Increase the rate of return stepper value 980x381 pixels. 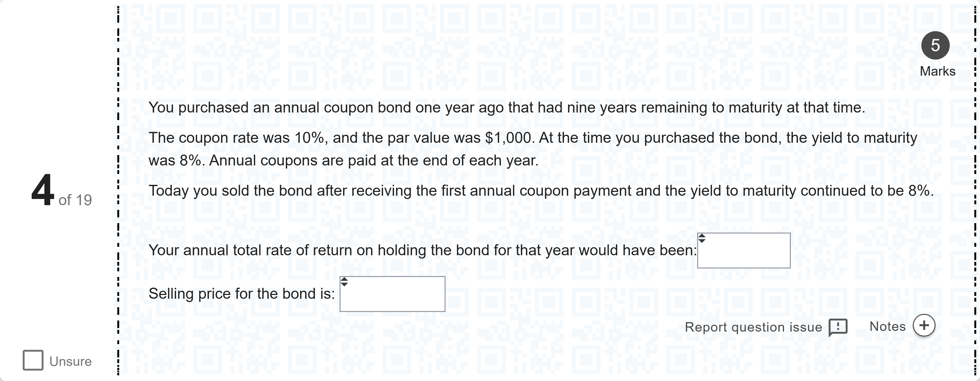[x=702, y=236]
